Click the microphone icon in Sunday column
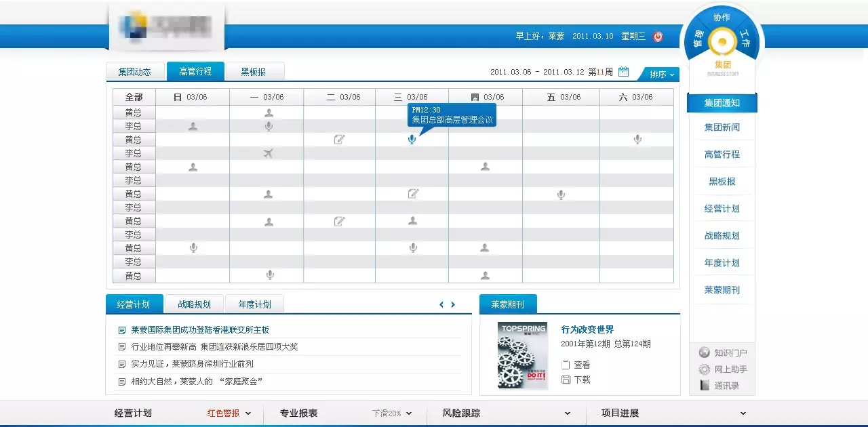868x427 pixels. pos(193,248)
